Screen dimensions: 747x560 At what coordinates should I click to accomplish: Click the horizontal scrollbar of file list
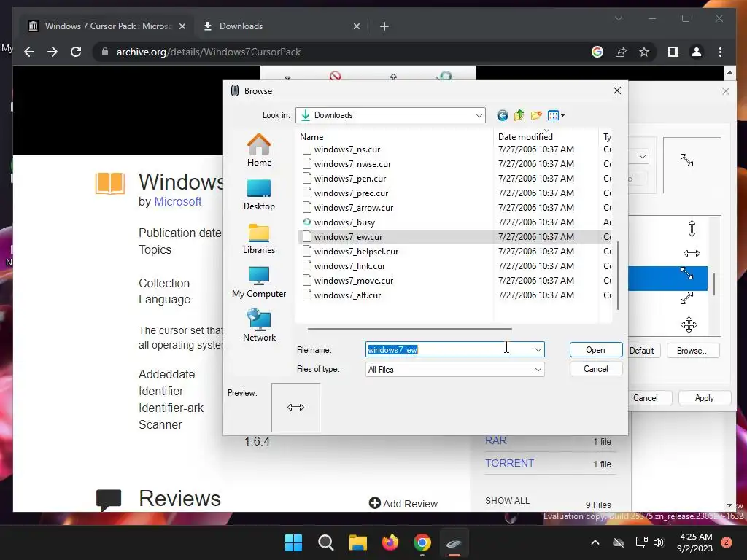410,329
